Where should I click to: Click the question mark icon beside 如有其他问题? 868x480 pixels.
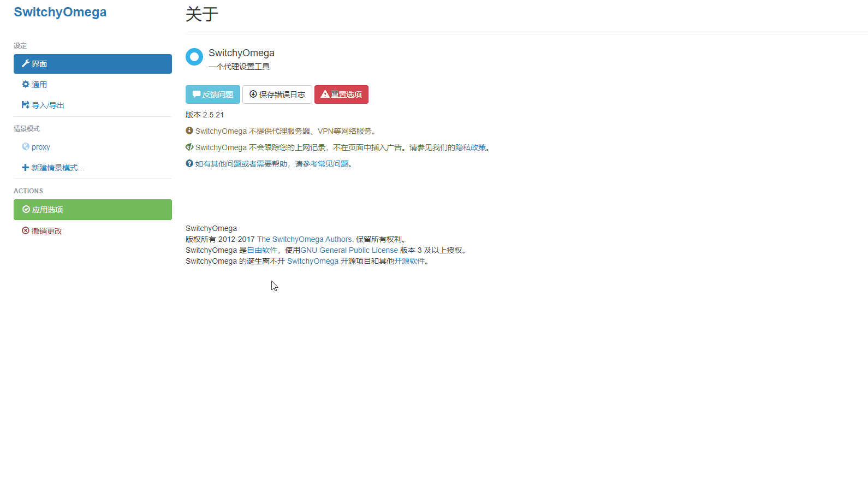click(x=189, y=163)
